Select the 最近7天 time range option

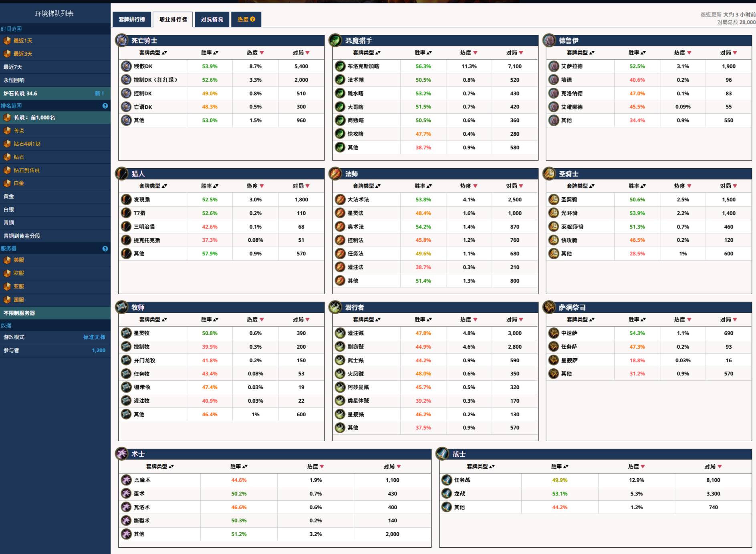[x=13, y=67]
